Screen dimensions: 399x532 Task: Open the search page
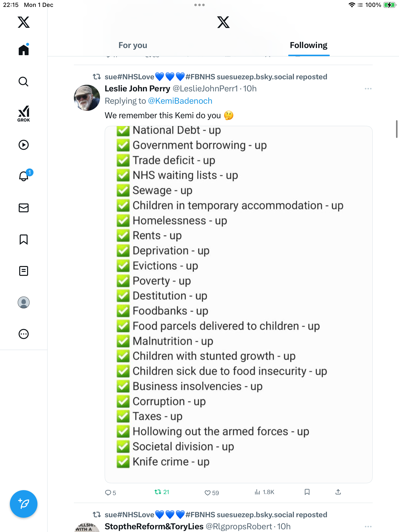(x=24, y=82)
